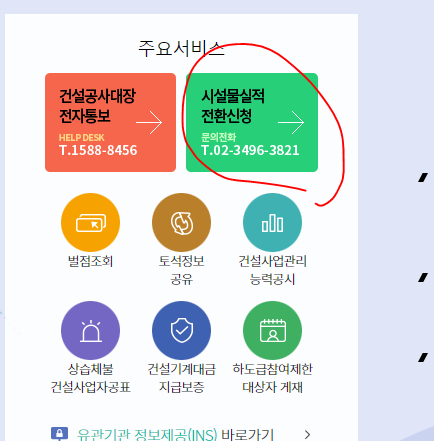Screen dimensions: 434x441
Task: Click the 상습체불 건설사업자공표 text label
Action: click(90, 378)
